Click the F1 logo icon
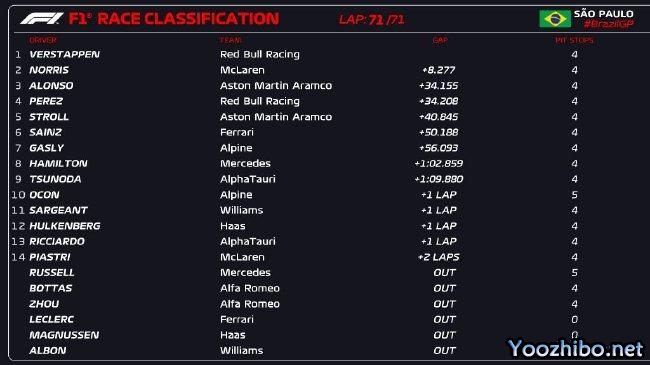The height and width of the screenshot is (365, 650). coord(42,18)
